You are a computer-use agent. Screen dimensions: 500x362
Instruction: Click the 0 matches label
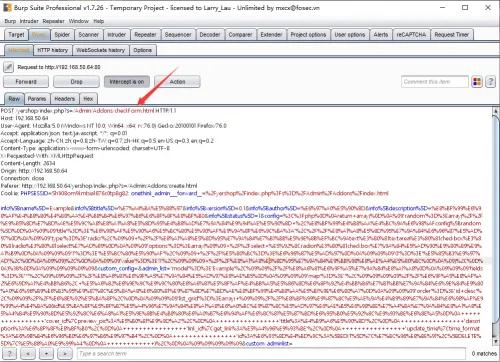484,353
